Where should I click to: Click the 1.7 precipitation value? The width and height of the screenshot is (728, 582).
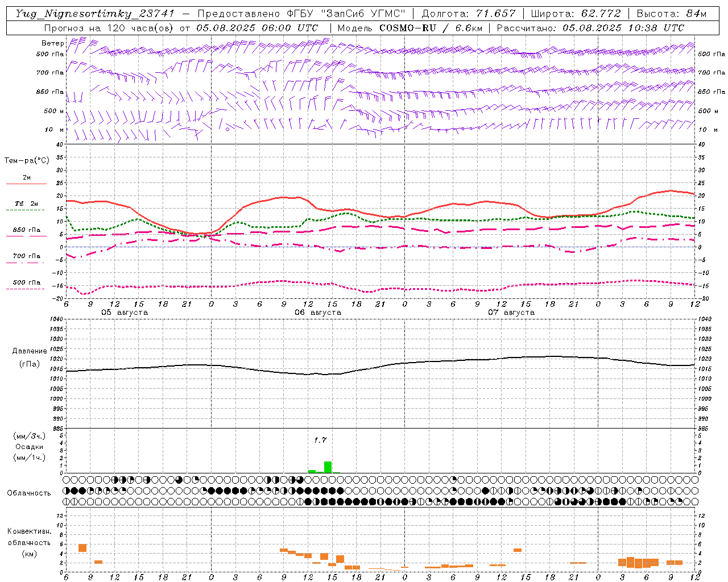(320, 440)
